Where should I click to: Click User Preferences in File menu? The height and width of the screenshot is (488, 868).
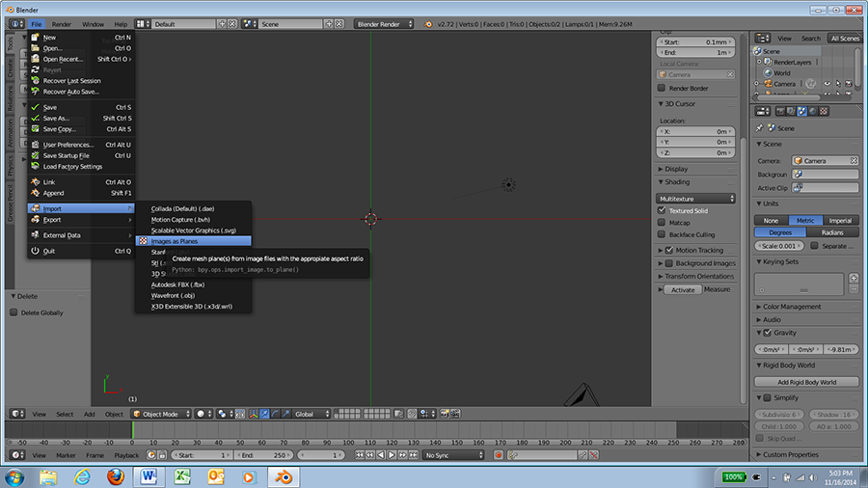click(x=81, y=145)
